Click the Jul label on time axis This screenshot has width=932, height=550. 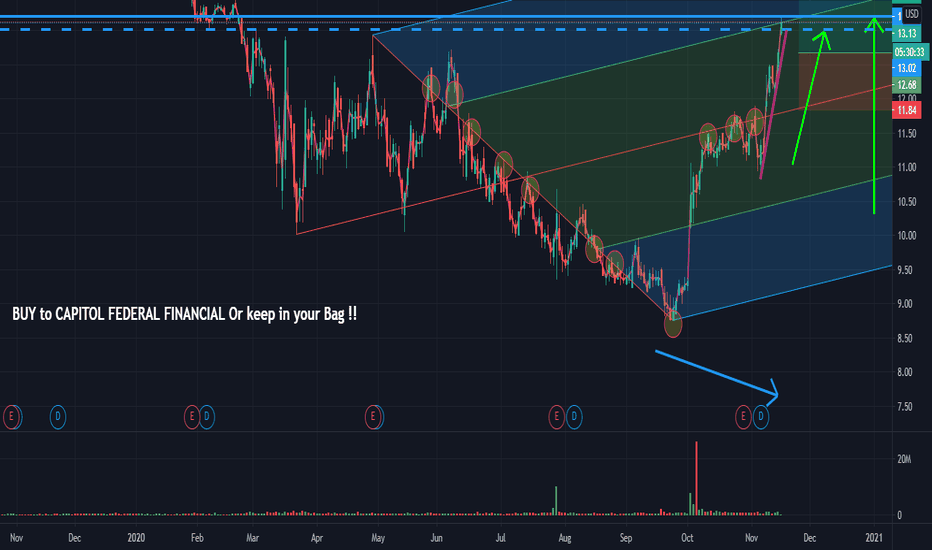(x=500, y=538)
